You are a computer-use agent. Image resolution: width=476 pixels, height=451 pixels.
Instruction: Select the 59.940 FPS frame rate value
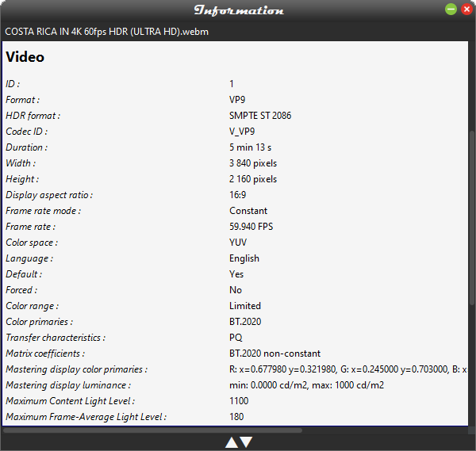(x=251, y=227)
